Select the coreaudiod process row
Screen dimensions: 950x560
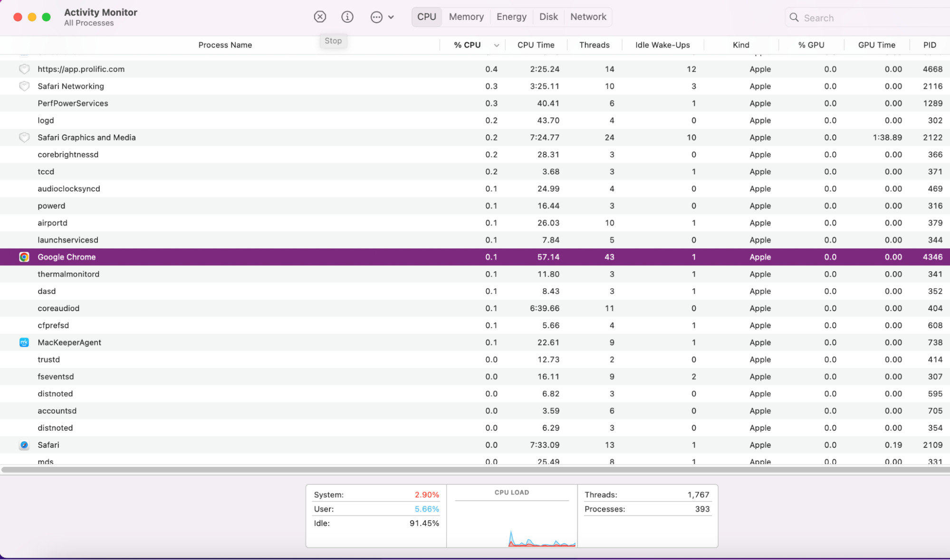pos(475,308)
